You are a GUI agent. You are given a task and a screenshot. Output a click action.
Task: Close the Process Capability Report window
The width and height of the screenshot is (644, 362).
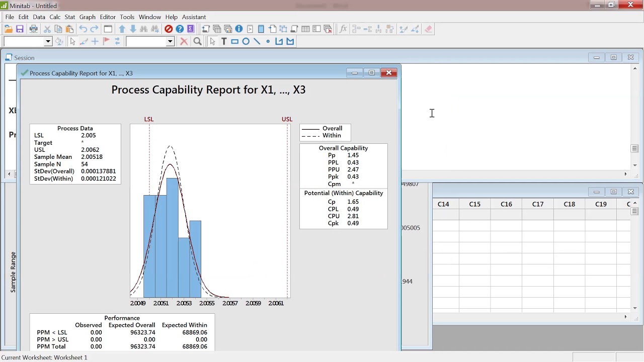point(389,73)
